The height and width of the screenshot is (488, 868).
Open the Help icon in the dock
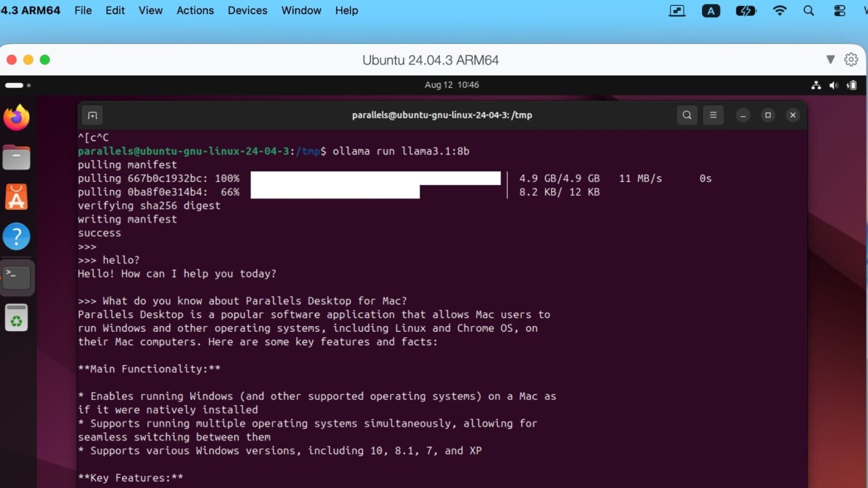(x=16, y=236)
